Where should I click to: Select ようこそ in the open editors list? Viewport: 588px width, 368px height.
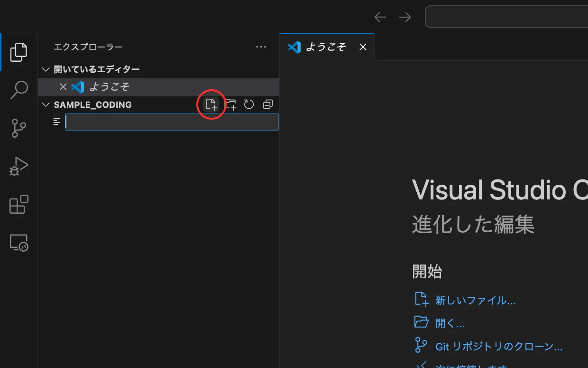click(x=158, y=87)
